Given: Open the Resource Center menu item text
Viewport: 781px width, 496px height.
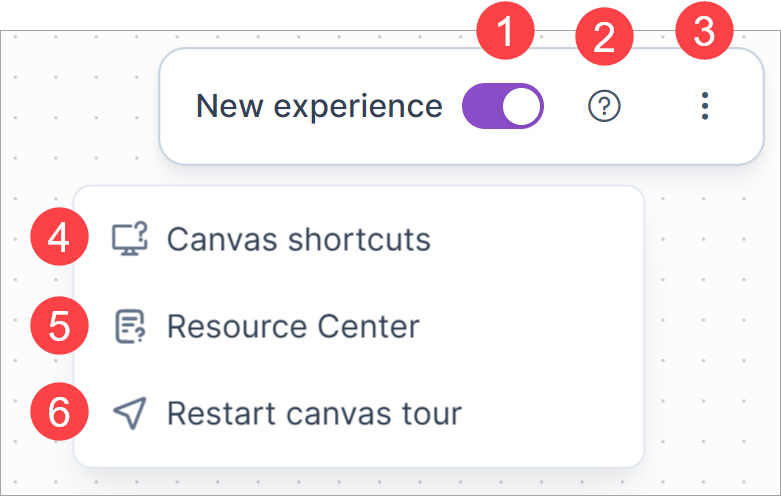Looking at the screenshot, I should point(293,327).
